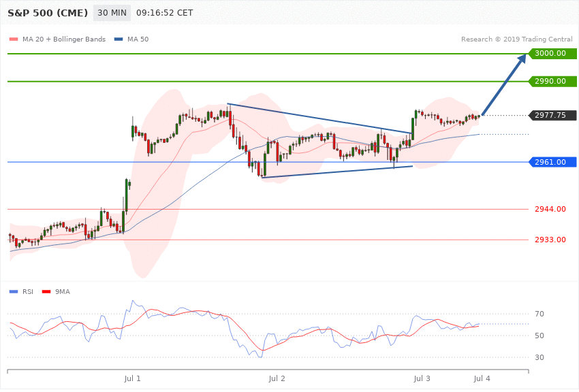Click the 09:16:52 CET timestamp

tap(165, 13)
